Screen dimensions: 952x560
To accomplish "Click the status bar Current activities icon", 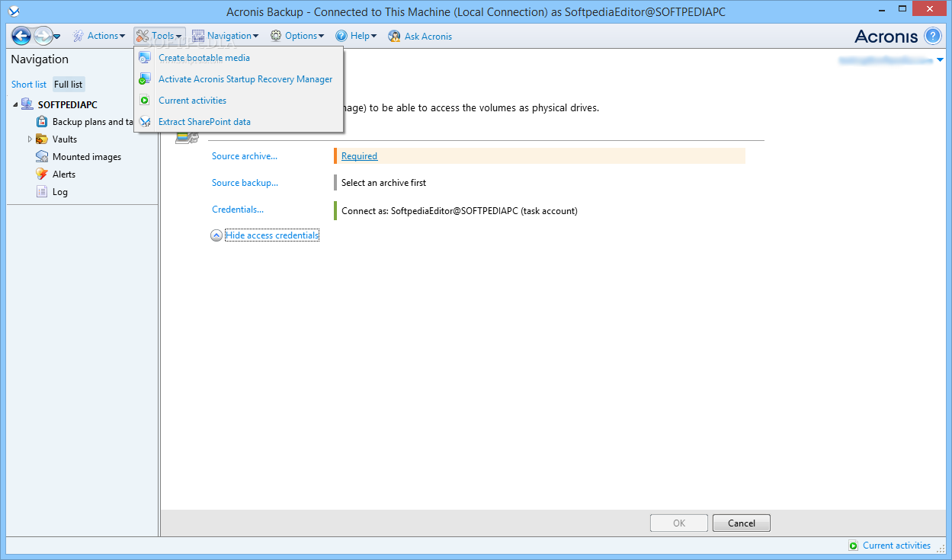I will [x=854, y=546].
